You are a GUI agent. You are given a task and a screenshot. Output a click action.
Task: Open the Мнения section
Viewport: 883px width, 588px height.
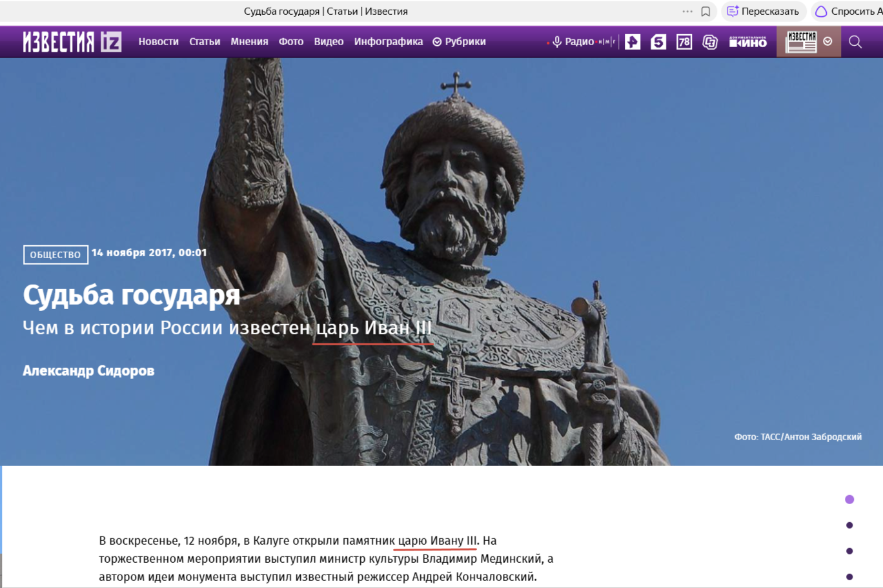click(x=249, y=42)
